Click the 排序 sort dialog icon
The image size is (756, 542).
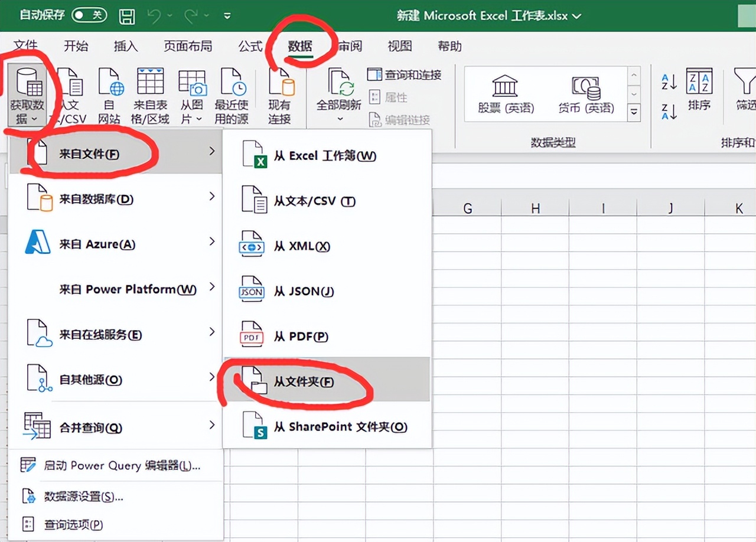coord(699,81)
